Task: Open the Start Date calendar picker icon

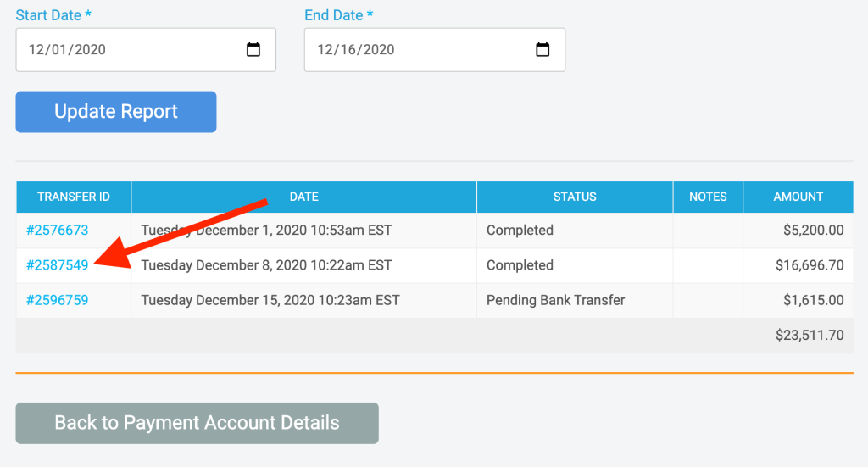Action: point(253,50)
